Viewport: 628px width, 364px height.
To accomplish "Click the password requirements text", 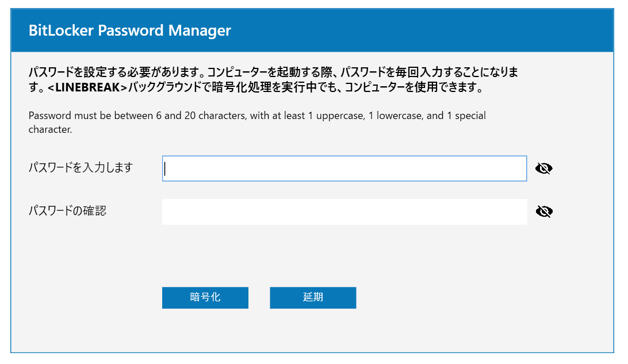I will pos(257,122).
